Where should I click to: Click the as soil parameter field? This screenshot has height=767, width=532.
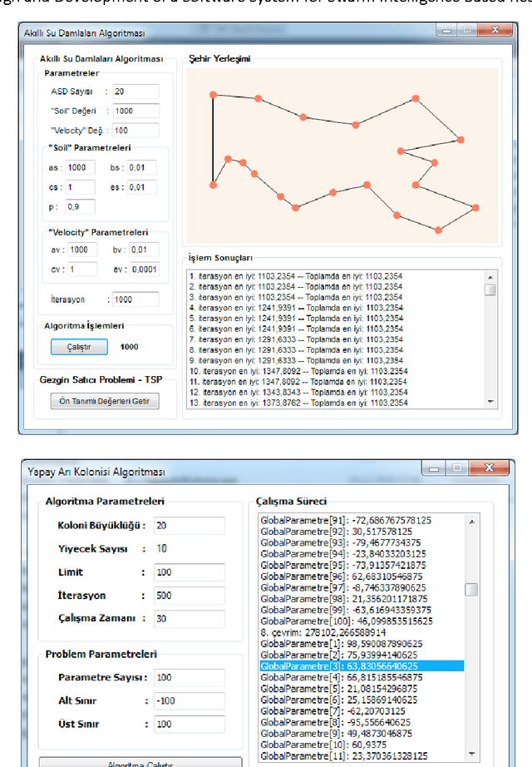point(80,167)
